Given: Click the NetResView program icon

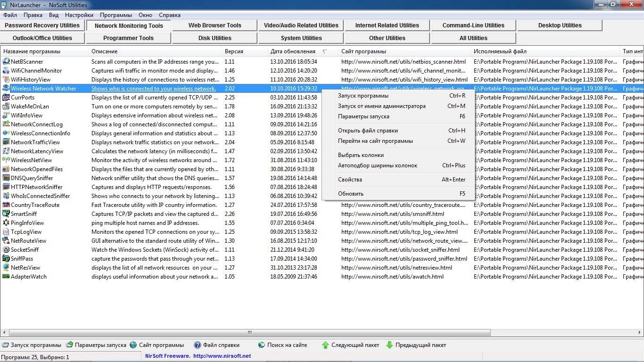Looking at the screenshot, I should (x=6, y=267).
